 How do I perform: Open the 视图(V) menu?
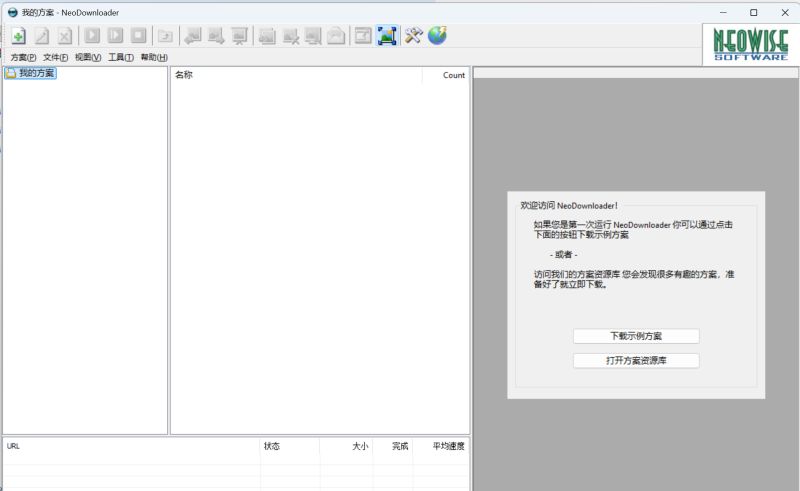88,57
